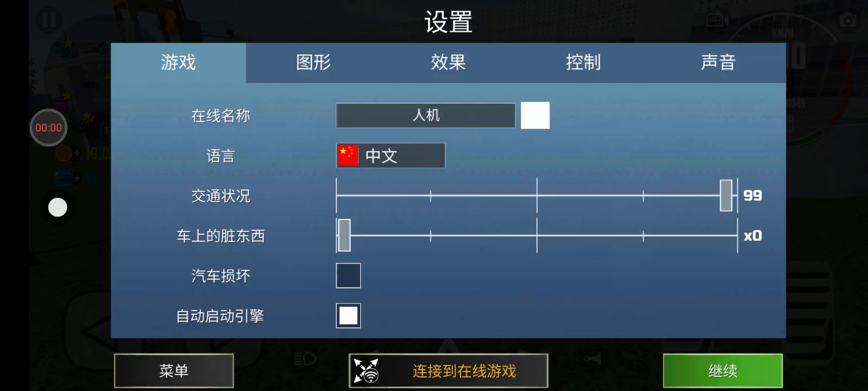Click the 交通状况 slider track
Viewport: 868px width, 391px height.
537,195
